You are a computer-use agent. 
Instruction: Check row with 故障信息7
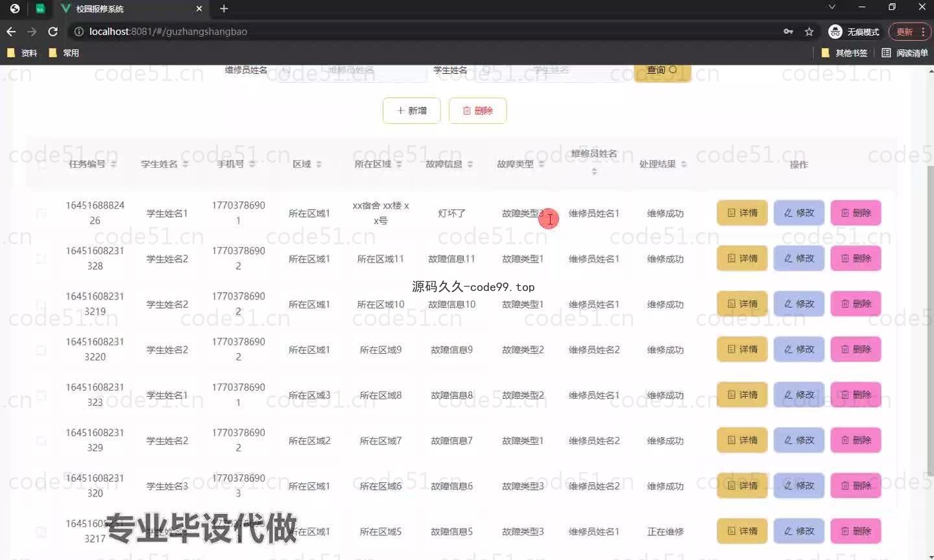click(x=42, y=441)
